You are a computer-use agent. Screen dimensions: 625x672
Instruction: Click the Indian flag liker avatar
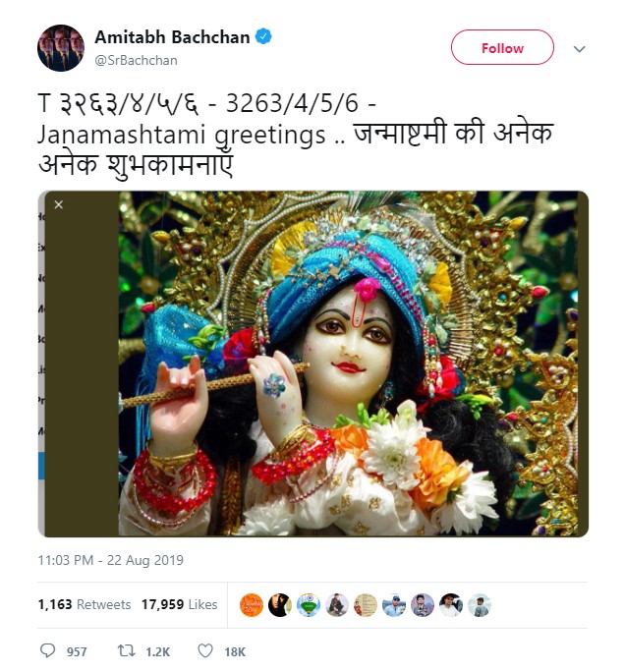coord(309,605)
